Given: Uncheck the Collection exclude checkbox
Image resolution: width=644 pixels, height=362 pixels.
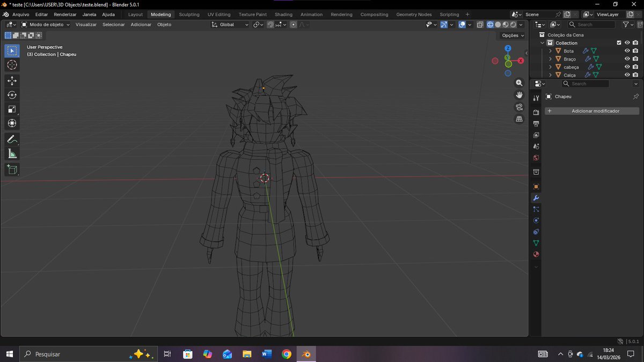Looking at the screenshot, I should pyautogui.click(x=619, y=43).
